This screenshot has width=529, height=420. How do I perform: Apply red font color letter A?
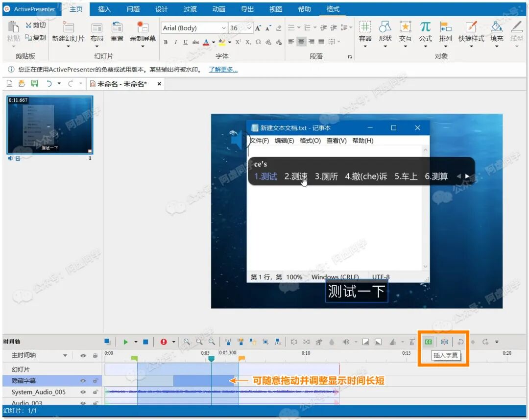206,42
